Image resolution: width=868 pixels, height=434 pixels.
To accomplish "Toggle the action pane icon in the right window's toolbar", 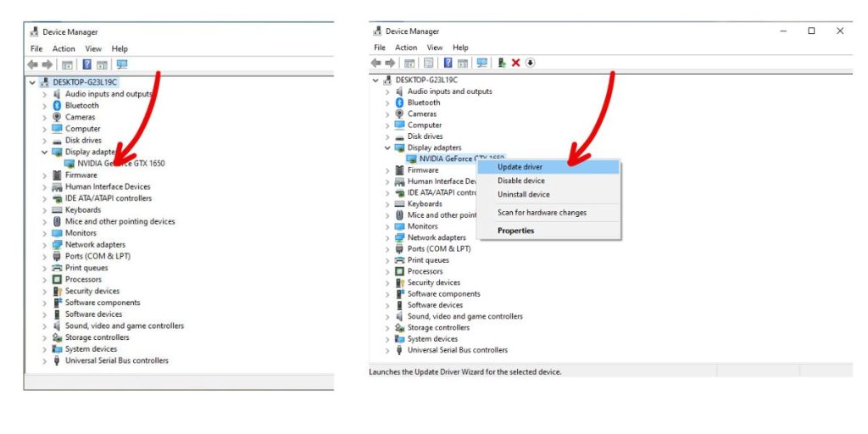I will (463, 63).
